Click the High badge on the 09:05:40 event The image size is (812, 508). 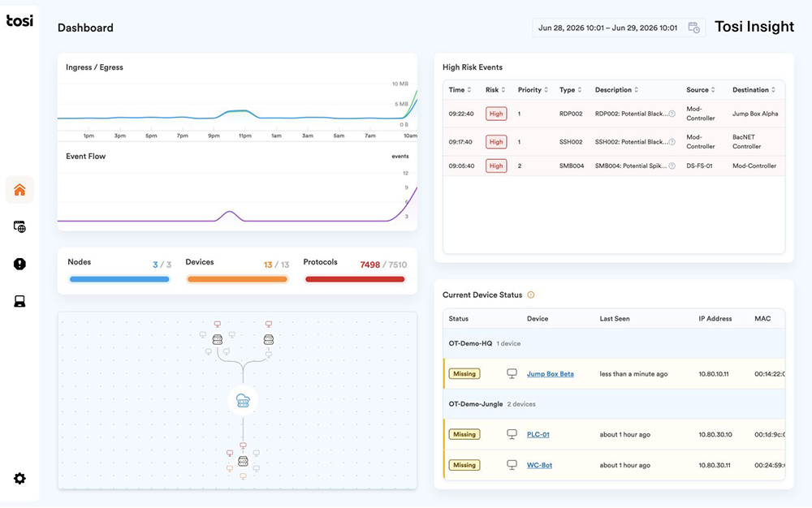[x=496, y=166]
